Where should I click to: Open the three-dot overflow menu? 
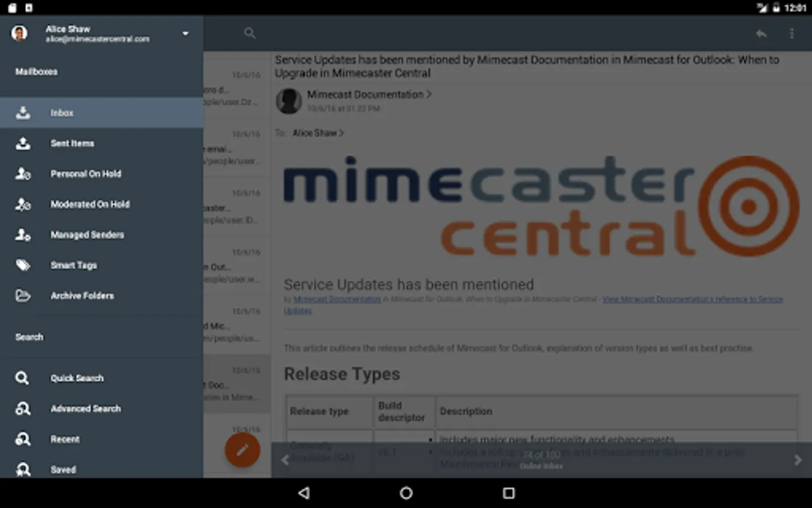[x=792, y=33]
